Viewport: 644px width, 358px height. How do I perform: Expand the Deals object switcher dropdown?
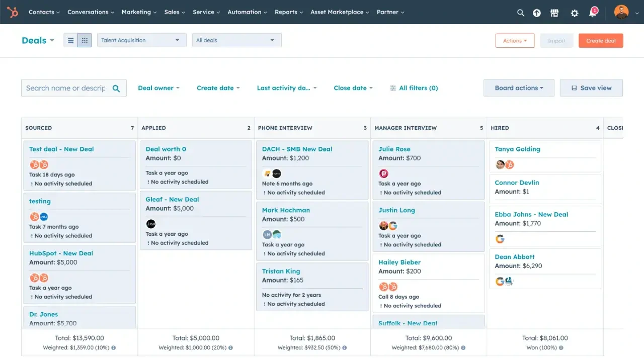[38, 40]
